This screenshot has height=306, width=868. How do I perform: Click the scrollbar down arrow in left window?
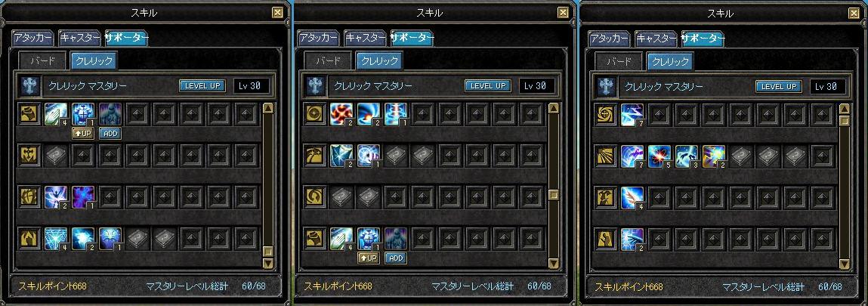[x=268, y=264]
